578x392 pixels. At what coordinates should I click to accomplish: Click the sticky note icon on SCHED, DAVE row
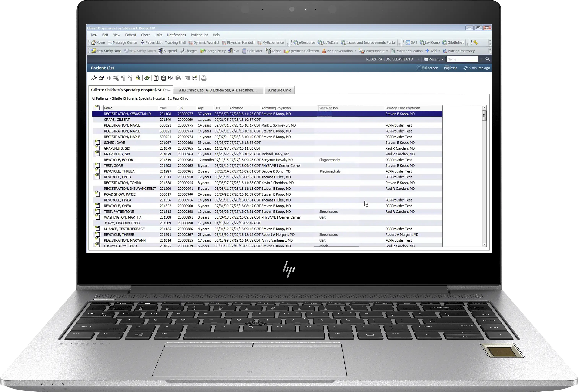(98, 142)
